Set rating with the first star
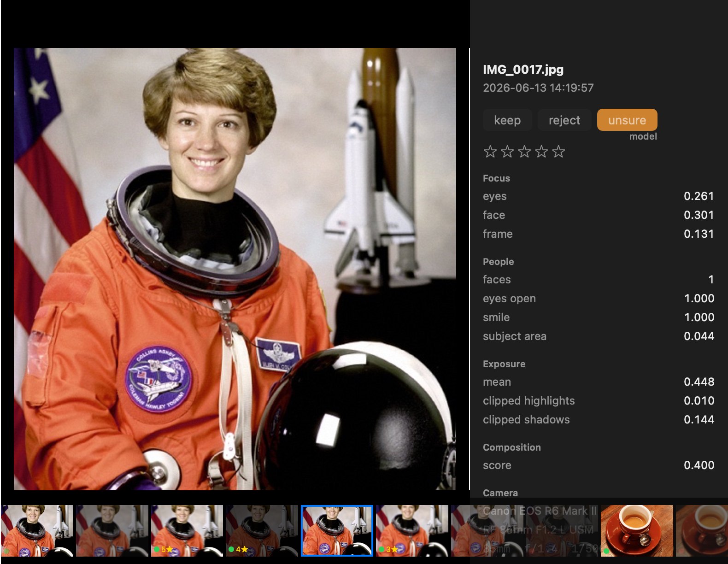Screen dimensions: 728x564 pyautogui.click(x=490, y=151)
